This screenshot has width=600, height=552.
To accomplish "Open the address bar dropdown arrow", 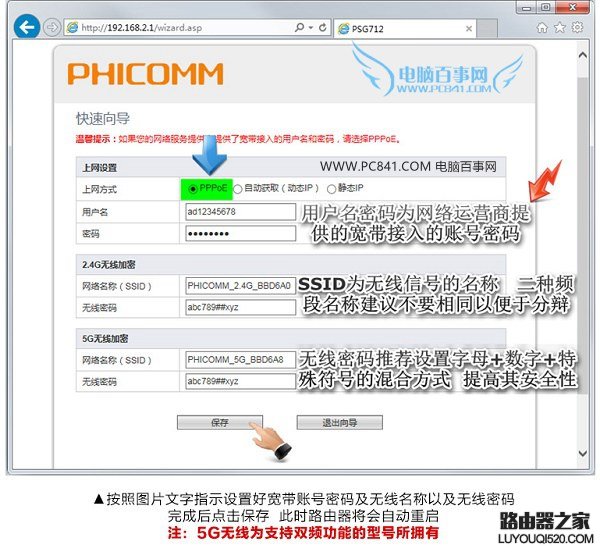I will click(x=311, y=28).
